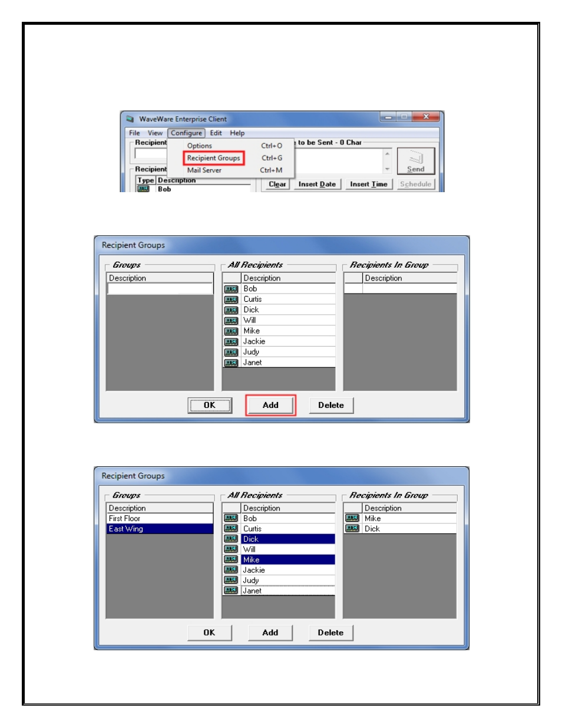
Task: Click Description header of upper Groups list
Action: click(x=160, y=278)
